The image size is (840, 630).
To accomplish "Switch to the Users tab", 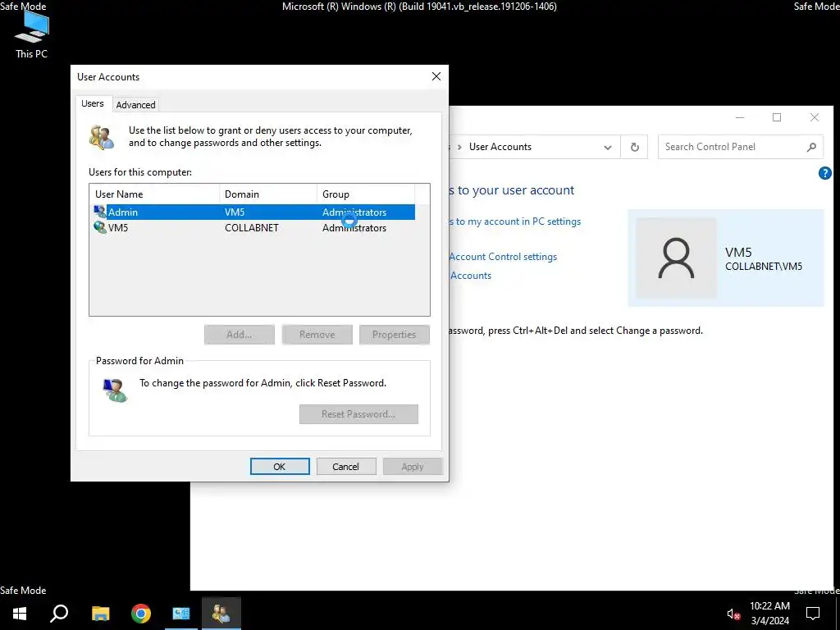I will [92, 103].
